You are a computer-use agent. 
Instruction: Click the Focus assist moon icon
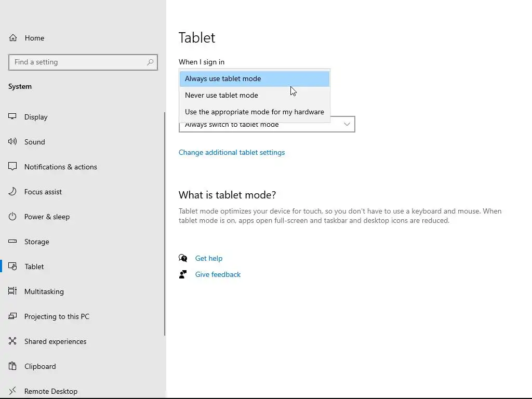13,192
